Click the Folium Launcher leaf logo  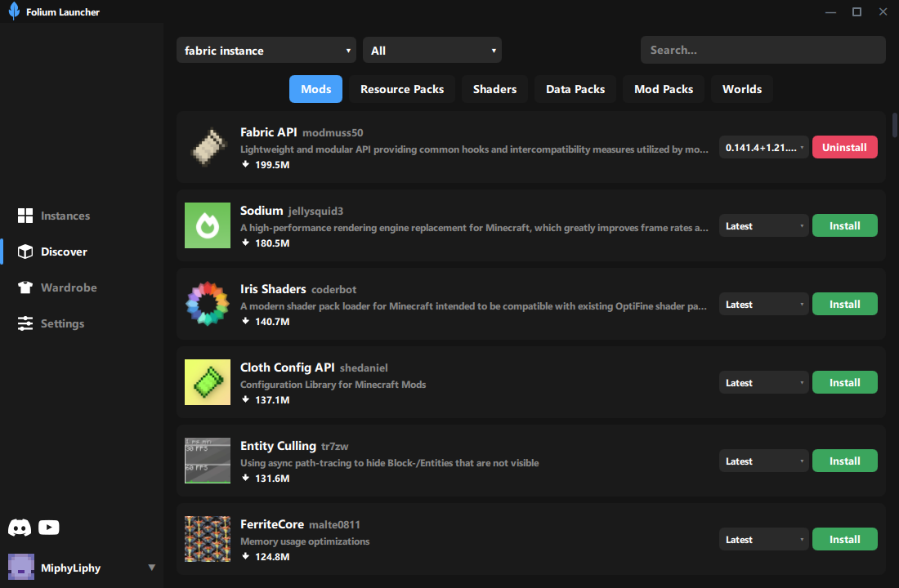(x=14, y=11)
